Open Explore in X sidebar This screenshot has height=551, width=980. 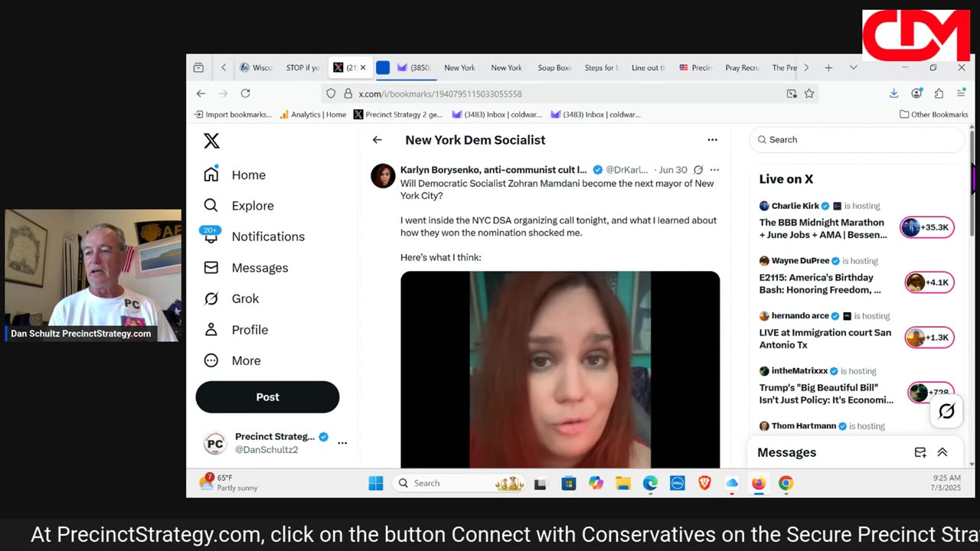(239, 205)
